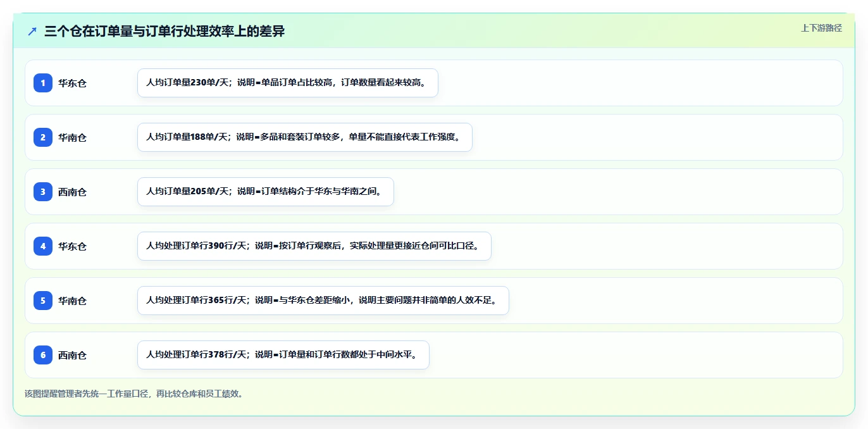Click 西南仓 label in row 6

(x=72, y=355)
